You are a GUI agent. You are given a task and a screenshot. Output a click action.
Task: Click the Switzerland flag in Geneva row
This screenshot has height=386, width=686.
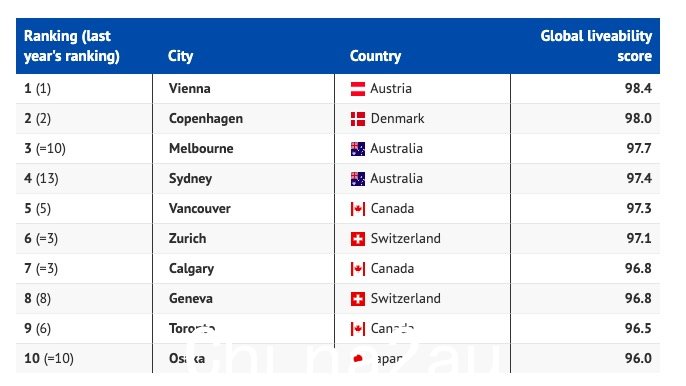point(357,299)
